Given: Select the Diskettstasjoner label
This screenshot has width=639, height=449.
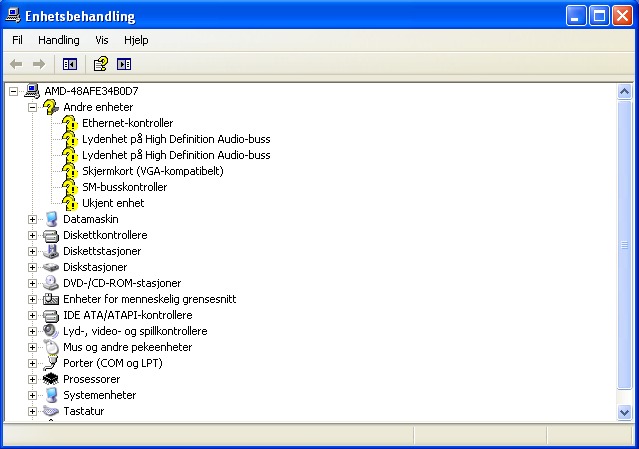Looking at the screenshot, I should pos(102,251).
